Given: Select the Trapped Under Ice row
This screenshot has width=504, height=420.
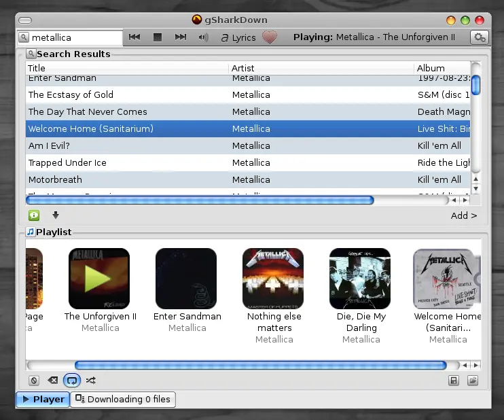Looking at the screenshot, I should [248, 163].
